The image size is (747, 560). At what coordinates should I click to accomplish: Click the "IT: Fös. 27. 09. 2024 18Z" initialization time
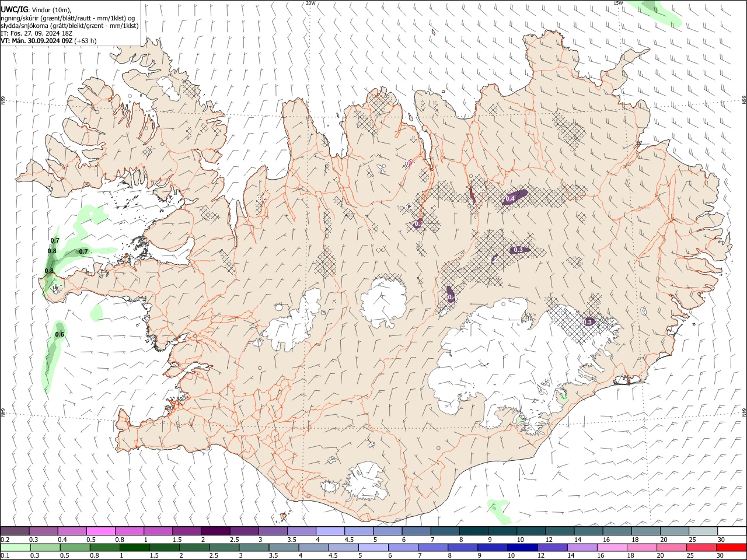36,33
